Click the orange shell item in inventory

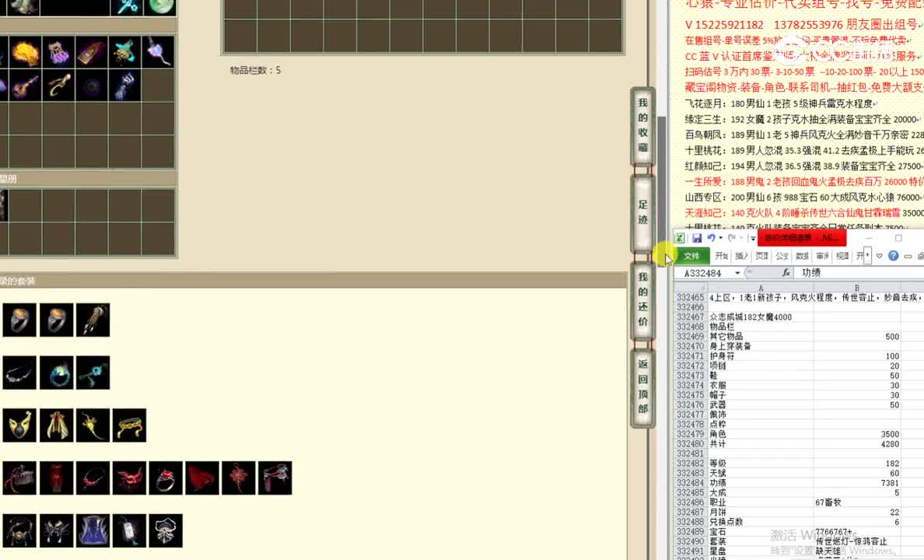(25, 52)
